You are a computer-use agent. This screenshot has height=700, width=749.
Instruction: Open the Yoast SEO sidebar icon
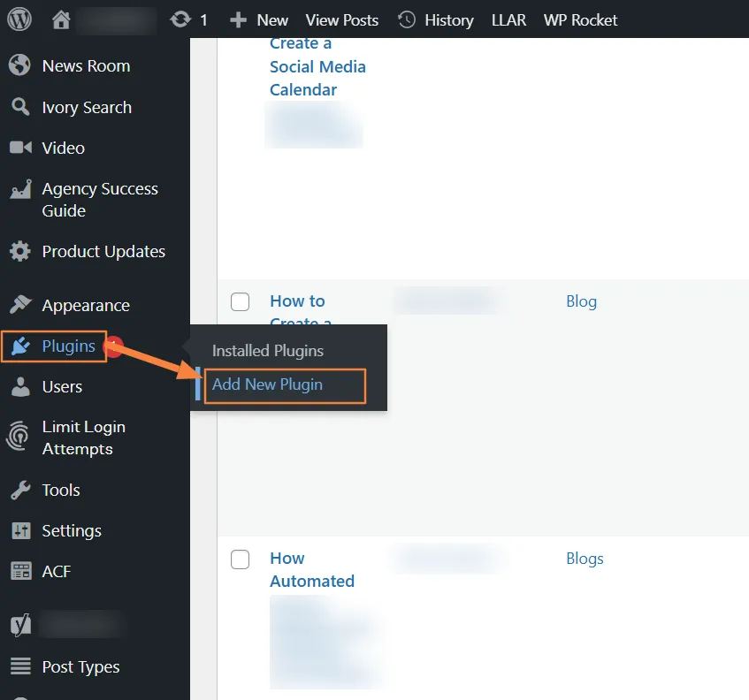19,624
